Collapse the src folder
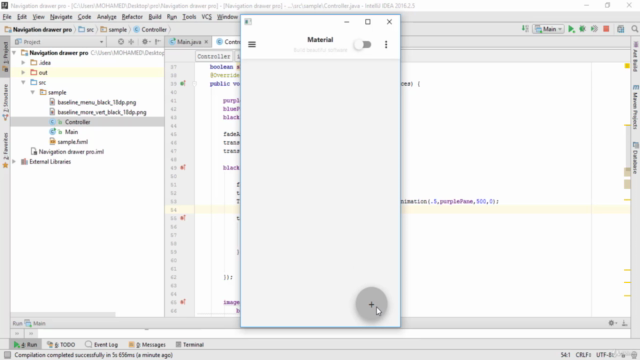 [23, 82]
